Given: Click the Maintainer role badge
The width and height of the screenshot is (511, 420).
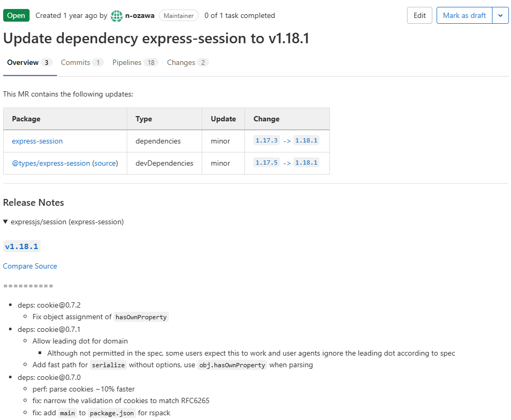Looking at the screenshot, I should click(178, 16).
